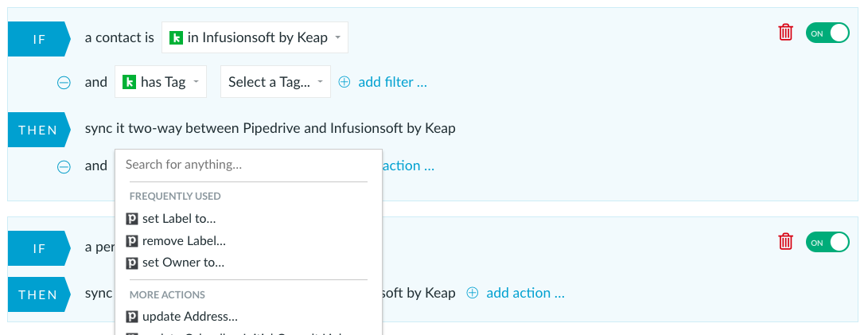This screenshot has width=868, height=335.
Task: Focus the Search for anything field
Action: pyautogui.click(x=248, y=165)
